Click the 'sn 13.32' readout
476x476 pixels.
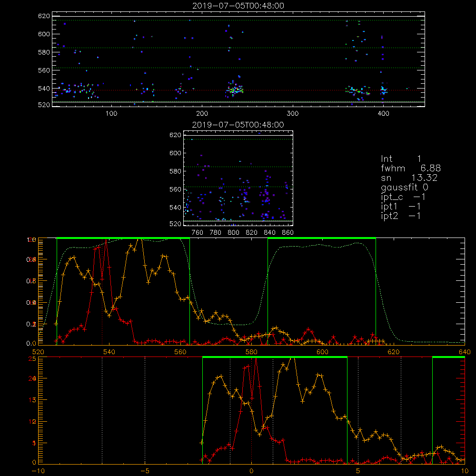(x=409, y=178)
